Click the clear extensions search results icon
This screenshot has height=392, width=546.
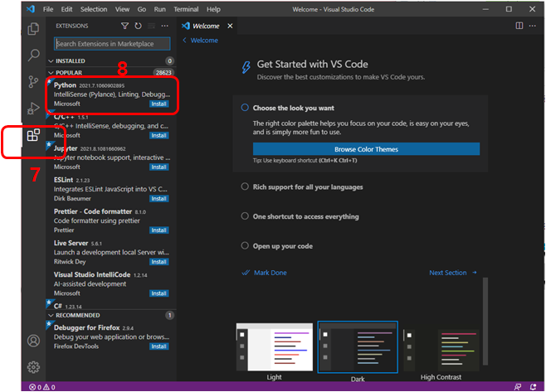pos(152,26)
